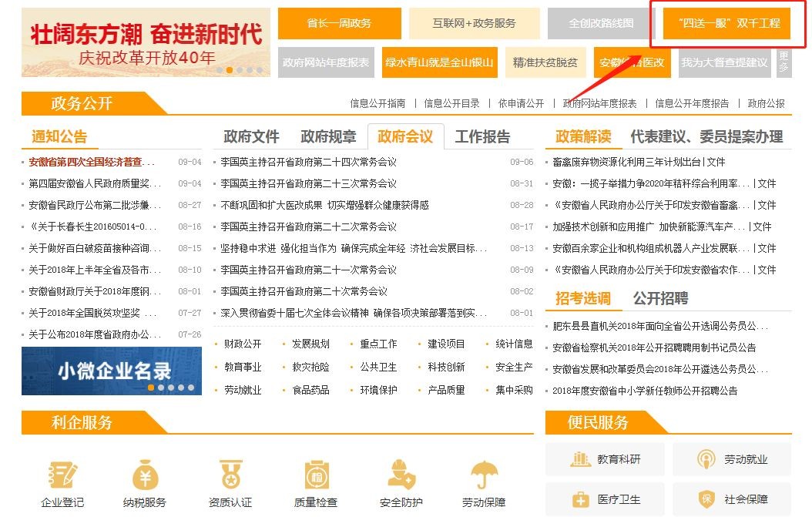Click the 纳税服务 money bag icon
812x517 pixels.
(145, 475)
